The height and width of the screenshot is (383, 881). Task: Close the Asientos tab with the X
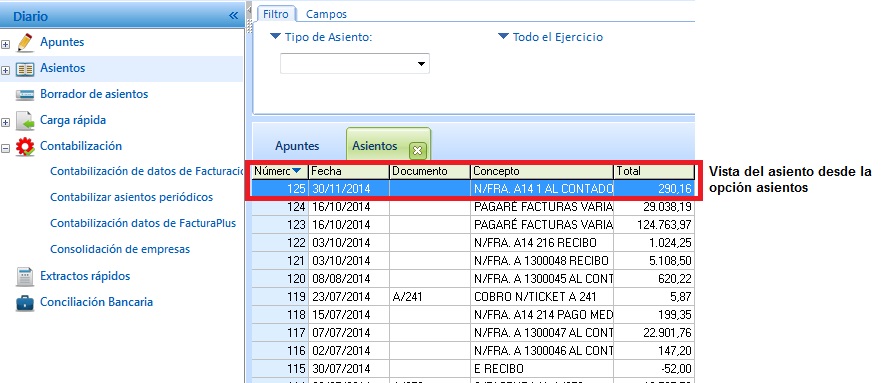417,151
